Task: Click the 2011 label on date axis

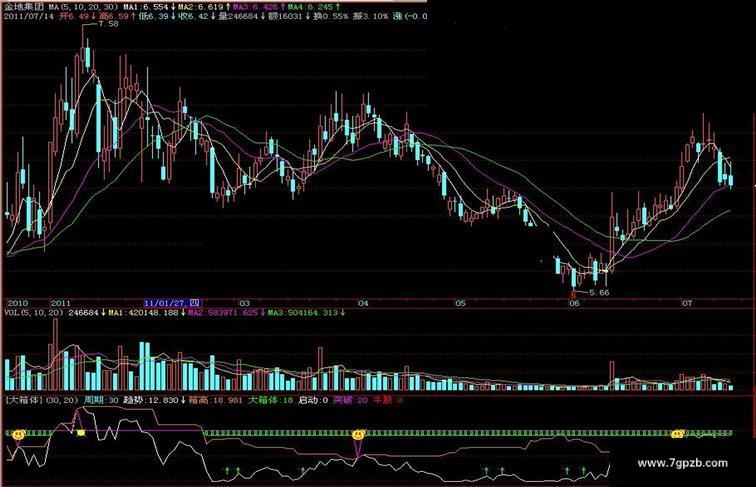Action: pos(61,303)
